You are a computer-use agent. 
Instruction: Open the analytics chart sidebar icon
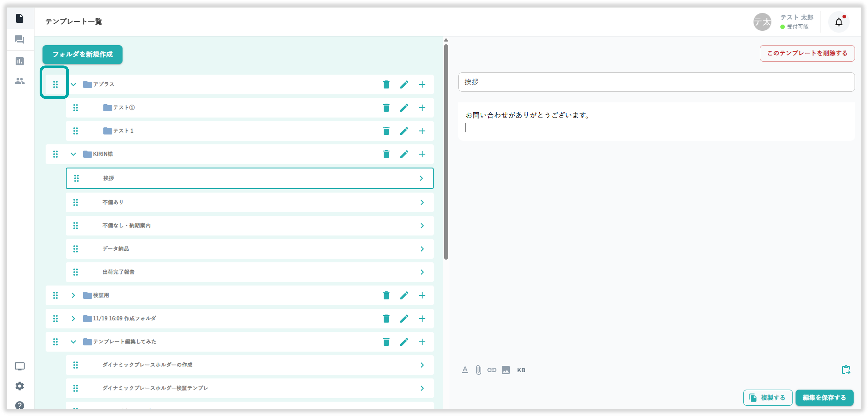coord(20,61)
